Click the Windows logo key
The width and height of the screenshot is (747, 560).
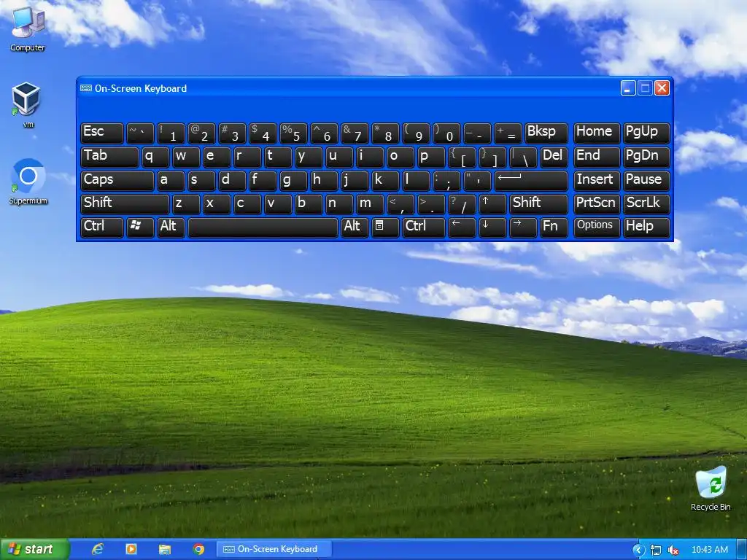pos(140,227)
